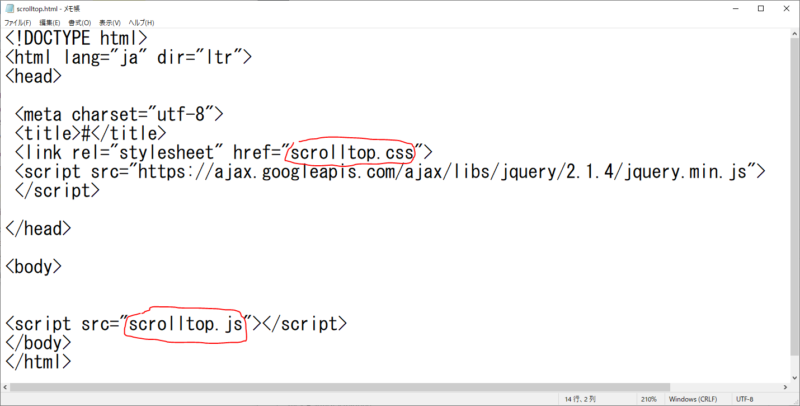
Task: Click the vertical scrollbar up arrow
Action: tap(795, 34)
